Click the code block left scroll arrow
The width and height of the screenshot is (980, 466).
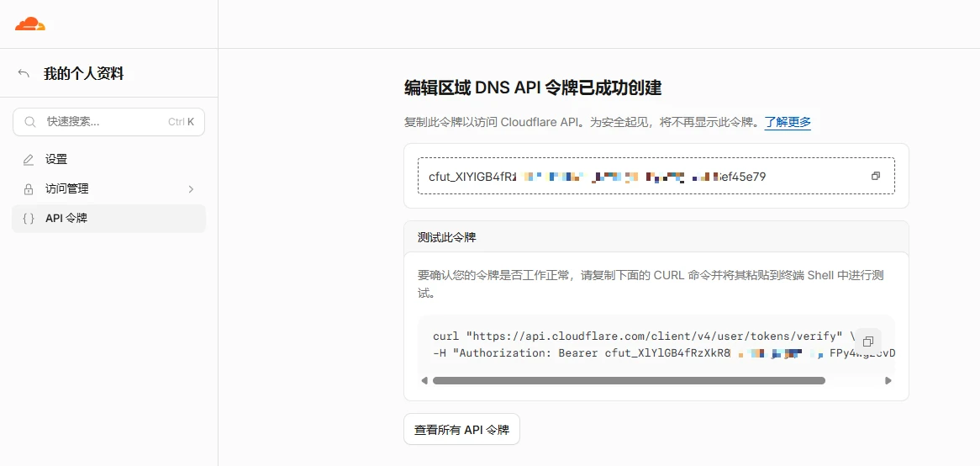click(424, 380)
